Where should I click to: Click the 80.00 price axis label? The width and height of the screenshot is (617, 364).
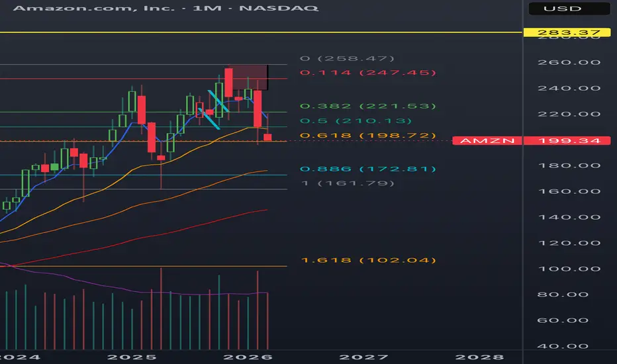point(563,295)
